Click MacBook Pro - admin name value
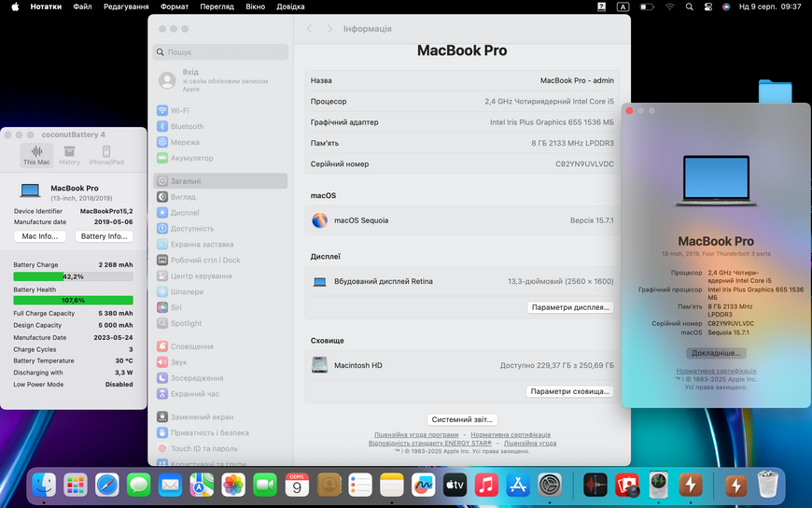This screenshot has height=508, width=812. pos(577,80)
